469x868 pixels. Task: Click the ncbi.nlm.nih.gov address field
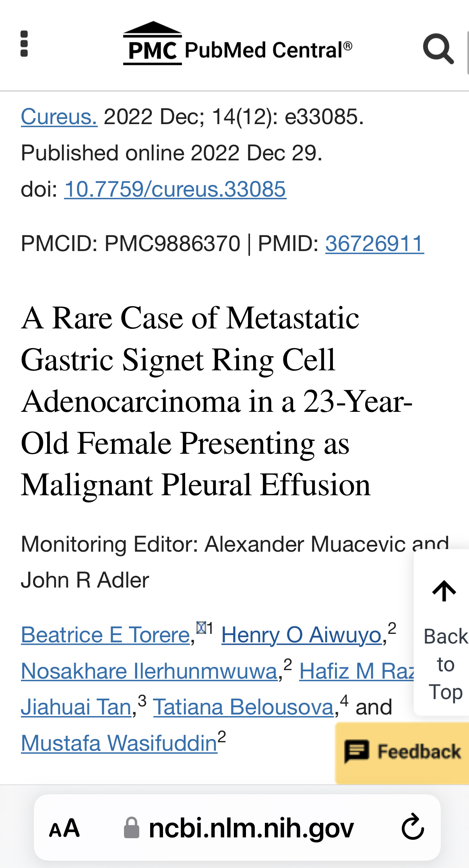(237, 827)
